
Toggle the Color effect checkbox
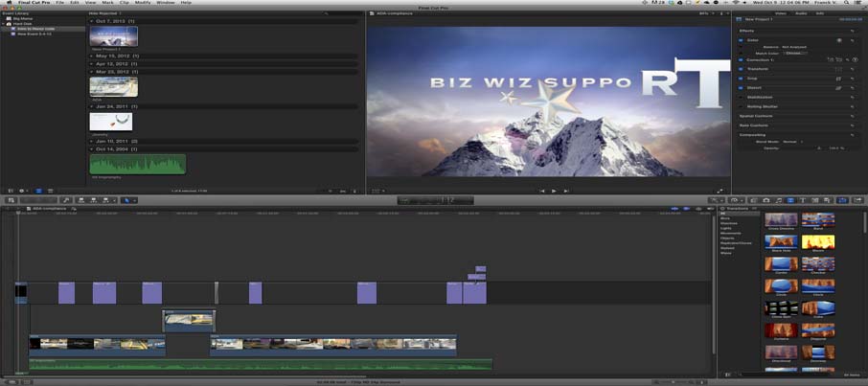coord(741,40)
